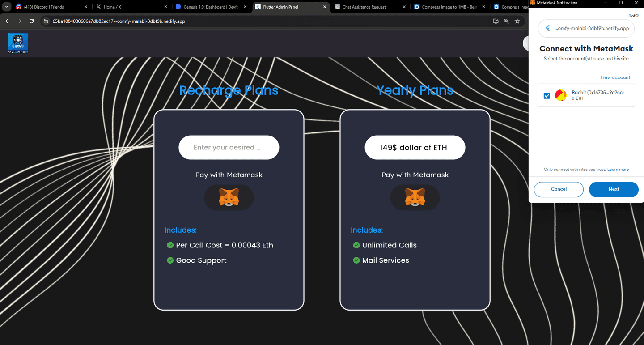Click the Mail Services checkmark icon
Screen dimensions: 644x345
(356, 260)
